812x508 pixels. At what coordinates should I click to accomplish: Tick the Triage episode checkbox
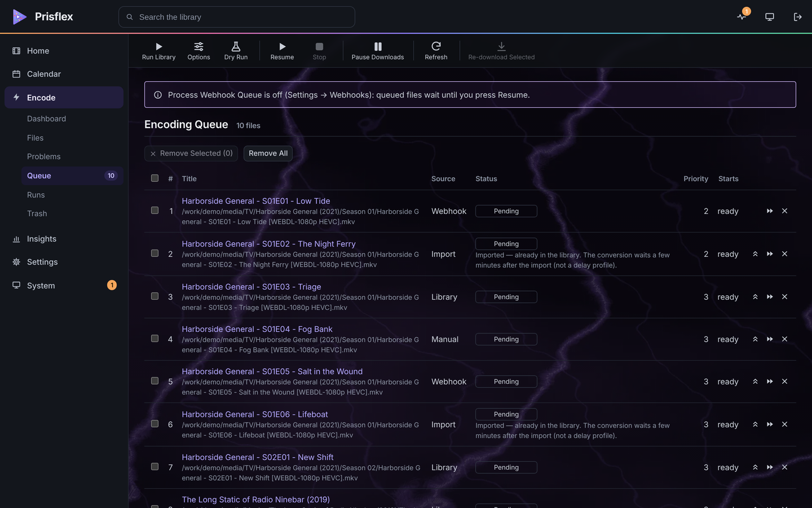155,296
